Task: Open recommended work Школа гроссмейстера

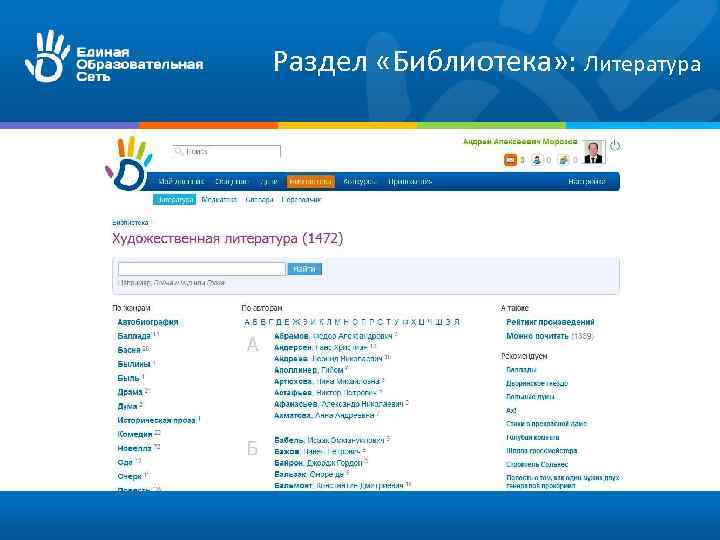Action: click(541, 451)
